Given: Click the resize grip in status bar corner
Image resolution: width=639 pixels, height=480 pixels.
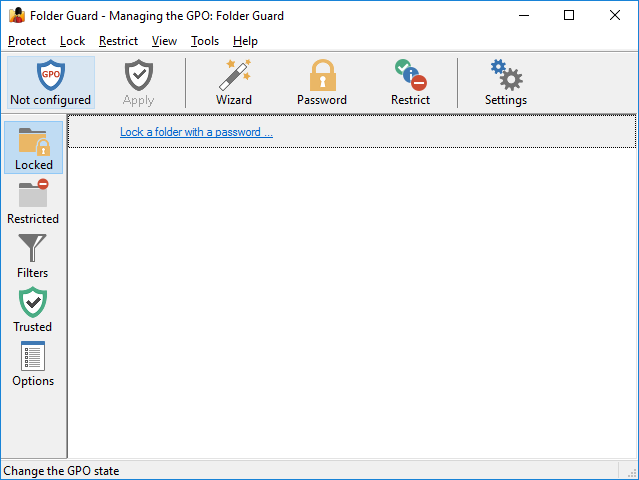Looking at the screenshot, I should pos(632,473).
